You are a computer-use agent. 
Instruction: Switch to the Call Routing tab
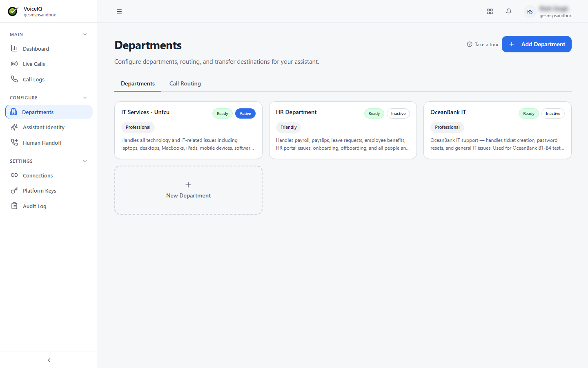click(x=185, y=83)
